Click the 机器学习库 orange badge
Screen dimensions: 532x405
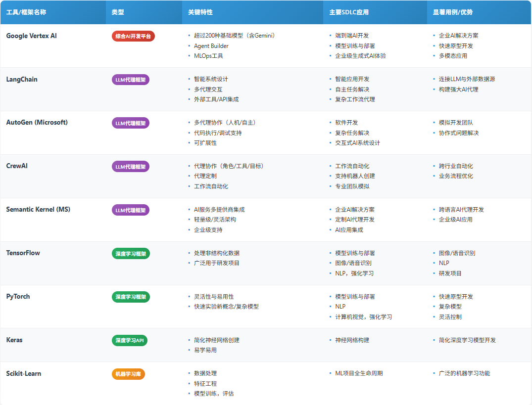(128, 374)
